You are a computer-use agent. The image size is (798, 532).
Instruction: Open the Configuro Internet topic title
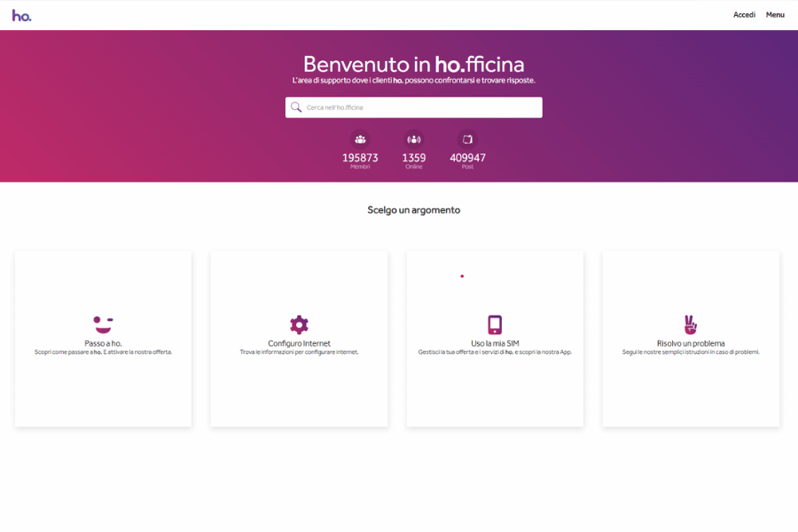[300, 344]
